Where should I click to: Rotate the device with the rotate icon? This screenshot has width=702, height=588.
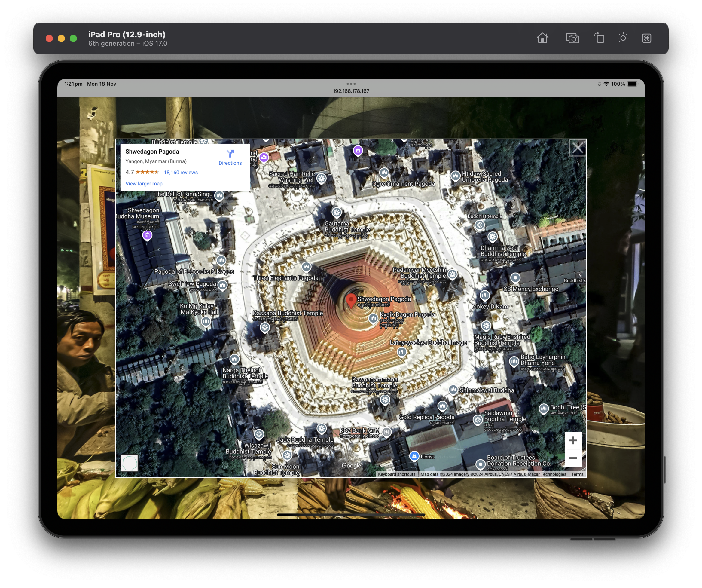click(599, 38)
